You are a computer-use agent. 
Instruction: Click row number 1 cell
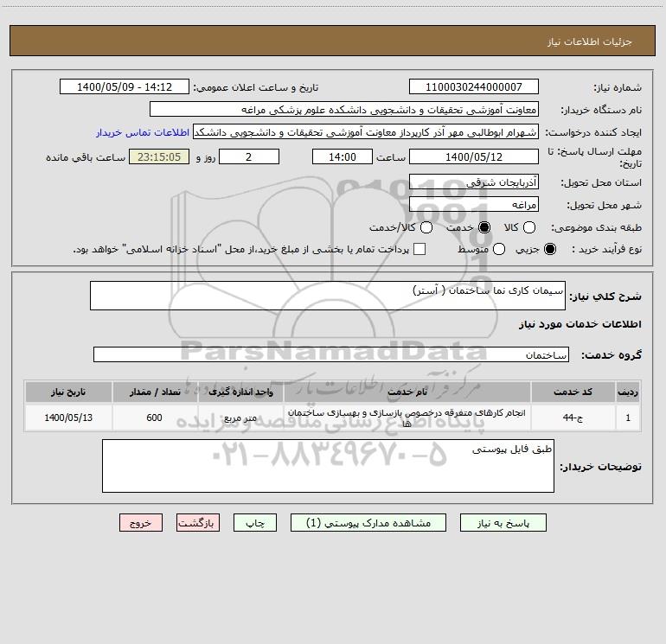[628, 418]
